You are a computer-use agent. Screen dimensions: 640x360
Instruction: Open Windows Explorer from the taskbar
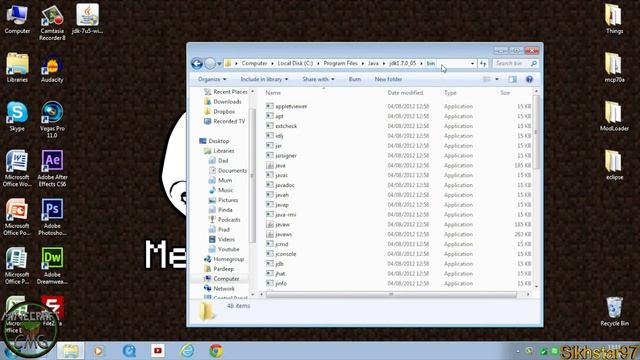[71, 351]
